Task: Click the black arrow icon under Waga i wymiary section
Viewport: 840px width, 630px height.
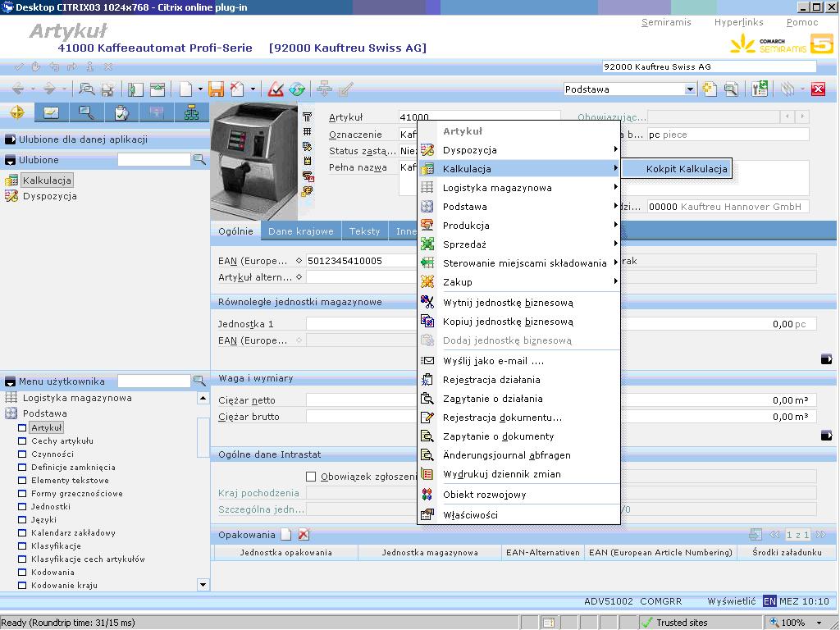Action: [x=827, y=436]
